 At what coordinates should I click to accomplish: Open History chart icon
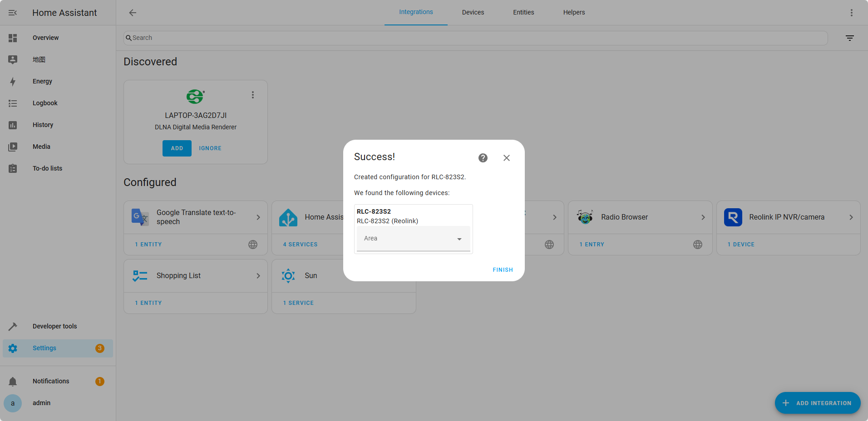pos(13,125)
